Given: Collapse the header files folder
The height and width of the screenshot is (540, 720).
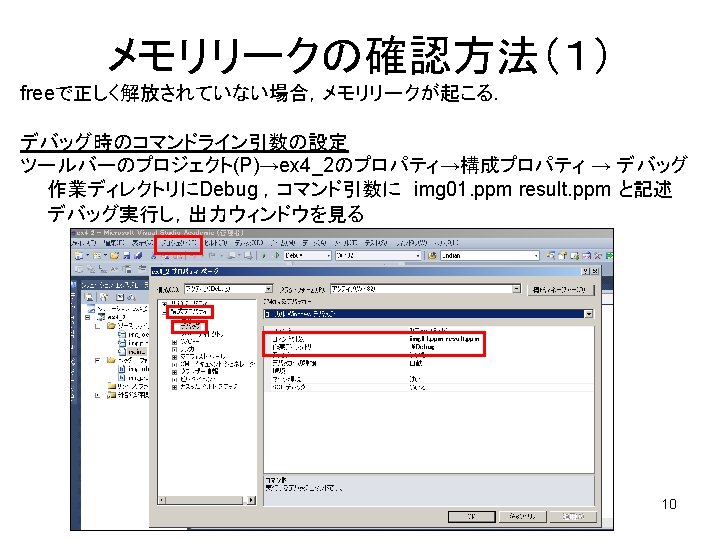Looking at the screenshot, I should [97, 360].
